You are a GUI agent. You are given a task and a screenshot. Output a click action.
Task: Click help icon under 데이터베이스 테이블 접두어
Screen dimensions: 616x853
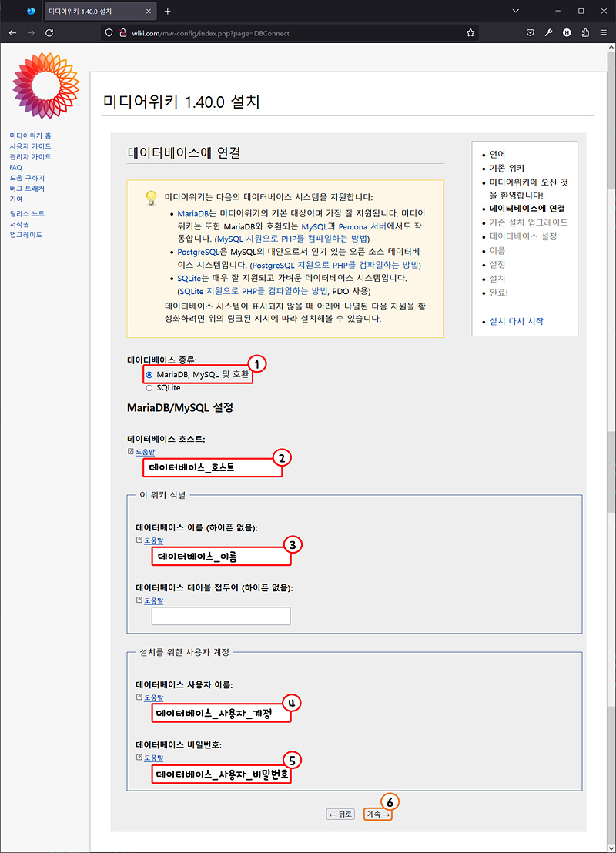pos(139,600)
